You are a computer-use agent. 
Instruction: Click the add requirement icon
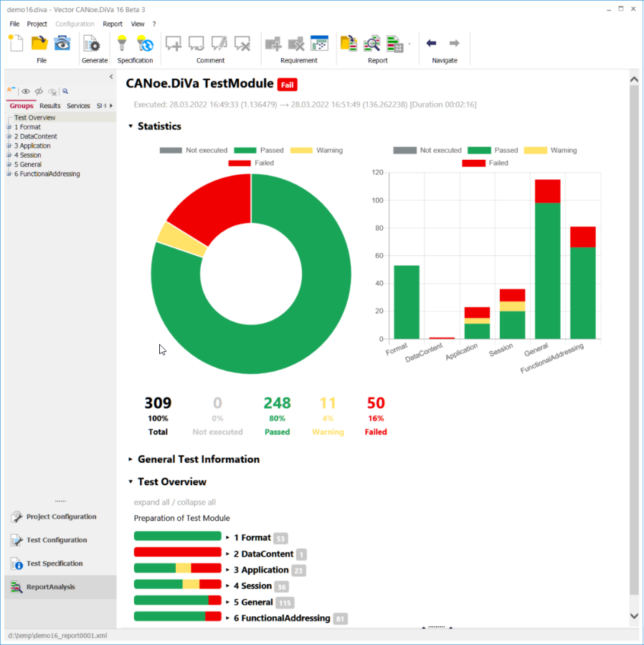[x=273, y=44]
